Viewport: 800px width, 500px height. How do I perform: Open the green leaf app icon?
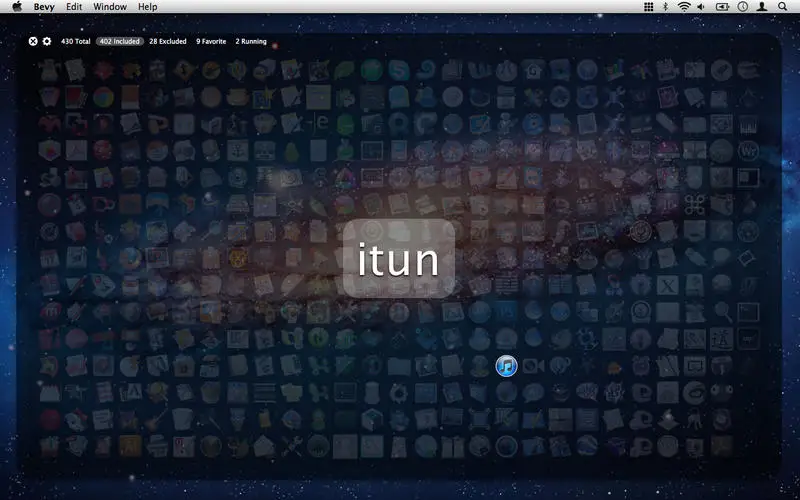pos(345,70)
